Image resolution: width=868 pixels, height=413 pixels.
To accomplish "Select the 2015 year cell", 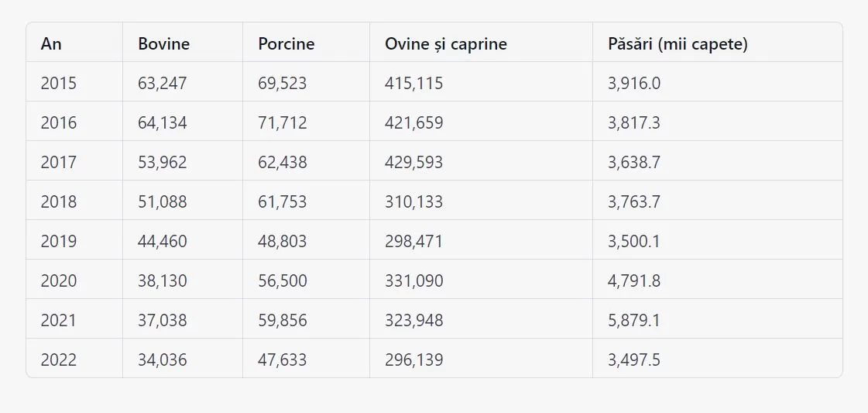I will [59, 83].
